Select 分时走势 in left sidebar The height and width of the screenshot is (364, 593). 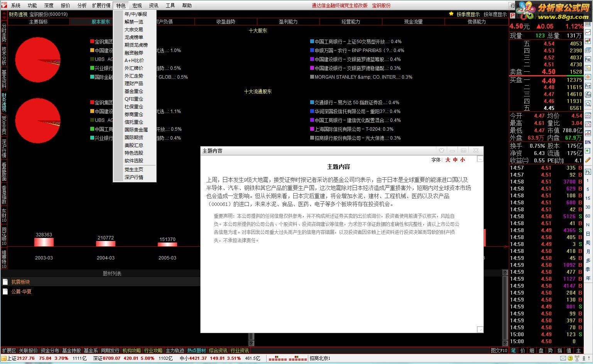(4, 32)
